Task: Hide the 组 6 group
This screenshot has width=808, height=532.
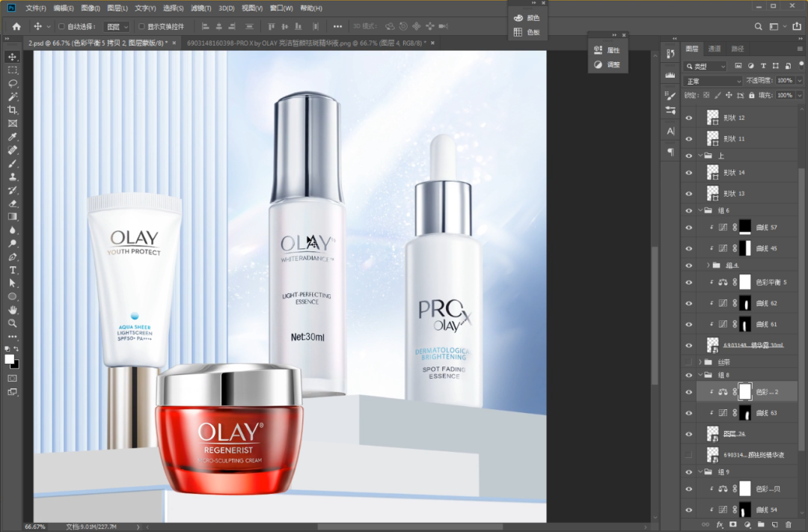Action: tap(689, 210)
